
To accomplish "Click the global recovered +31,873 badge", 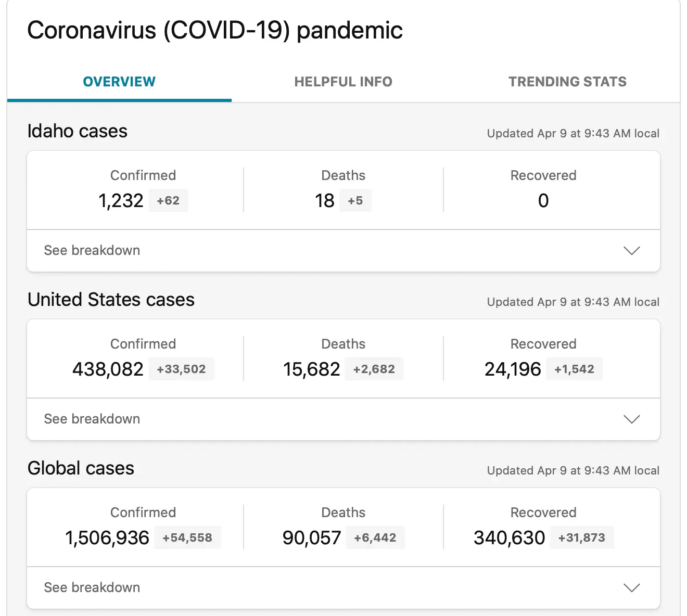I will tap(581, 538).
